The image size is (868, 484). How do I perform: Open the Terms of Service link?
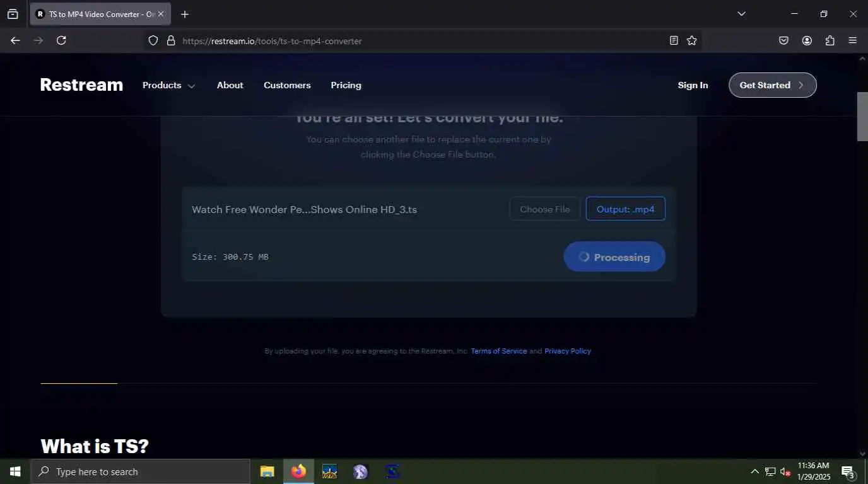(498, 351)
